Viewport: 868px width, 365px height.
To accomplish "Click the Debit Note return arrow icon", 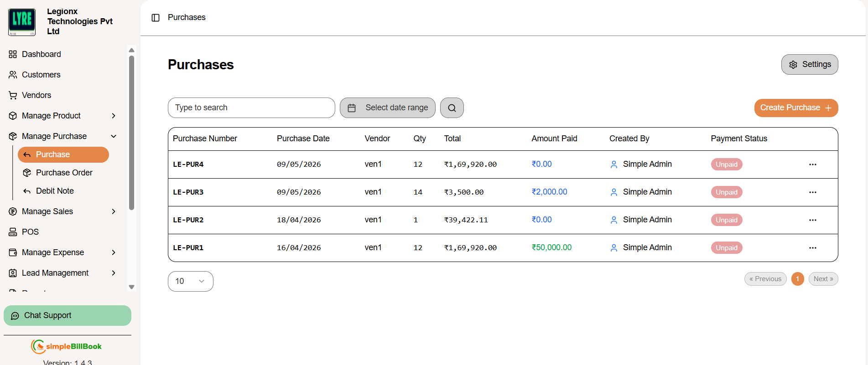I will point(27,191).
